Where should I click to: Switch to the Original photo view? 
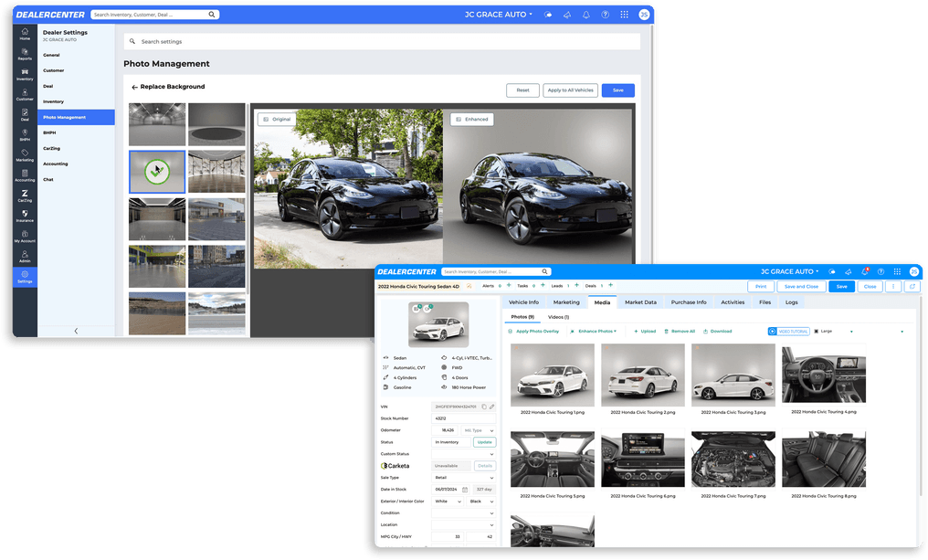pyautogui.click(x=275, y=119)
